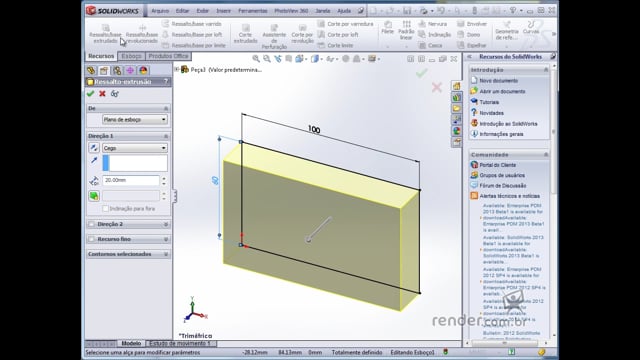Reverse Direction 1 using the arrows button
Screen dimensions: 640x360
click(x=94, y=148)
